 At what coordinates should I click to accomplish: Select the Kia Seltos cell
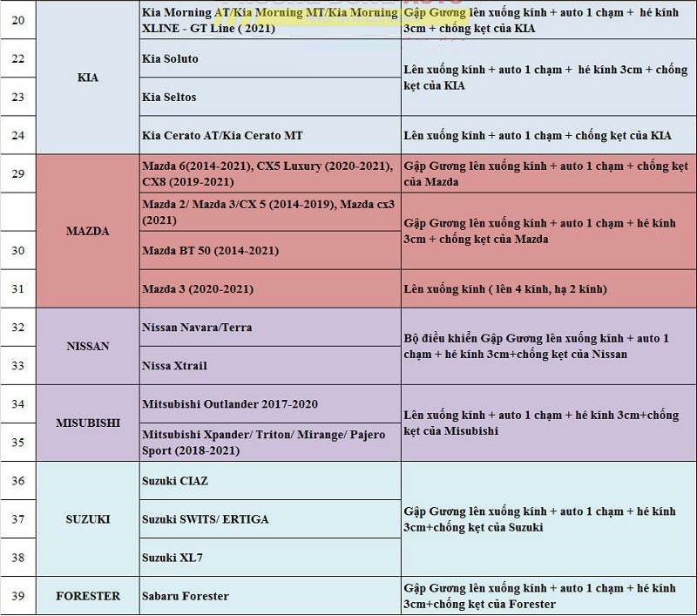coord(270,97)
